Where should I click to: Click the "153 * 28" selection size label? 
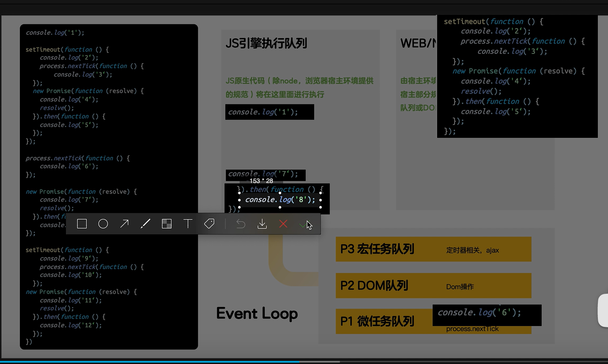coord(261,181)
